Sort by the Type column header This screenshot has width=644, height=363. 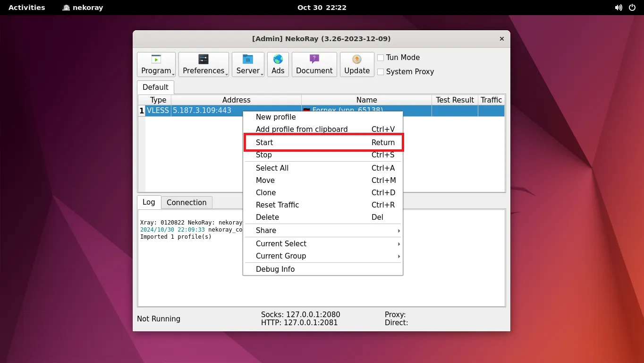pos(158,100)
